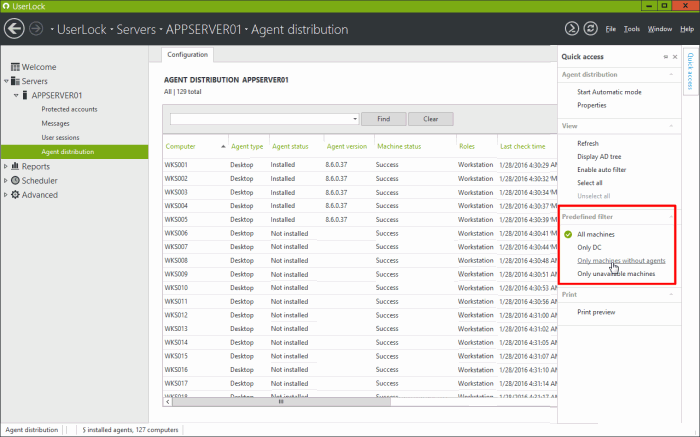This screenshot has width=700, height=437.
Task: Close the Quick access panel
Action: (675, 57)
